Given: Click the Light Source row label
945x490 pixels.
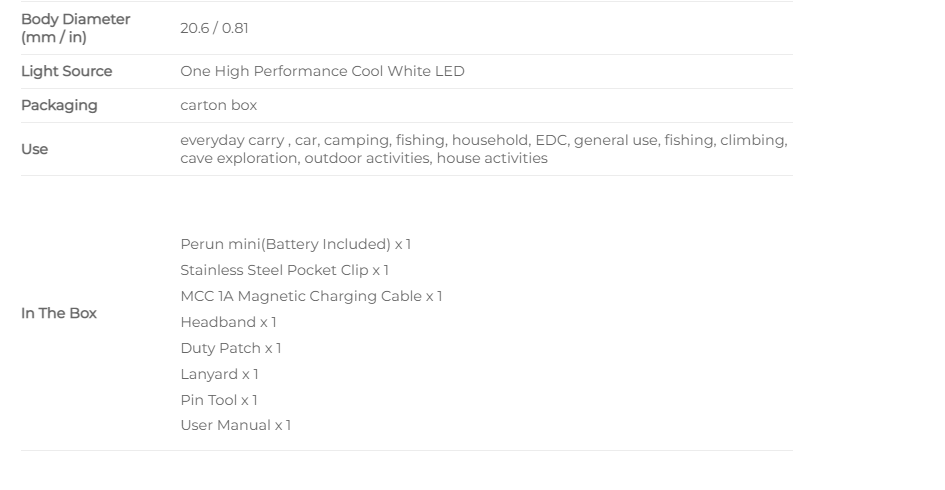Looking at the screenshot, I should (66, 71).
